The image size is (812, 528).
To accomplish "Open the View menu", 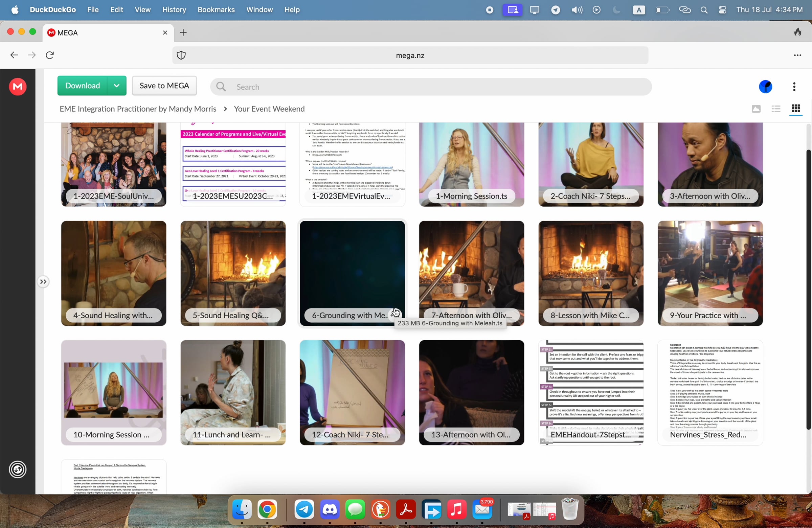I will coord(142,10).
